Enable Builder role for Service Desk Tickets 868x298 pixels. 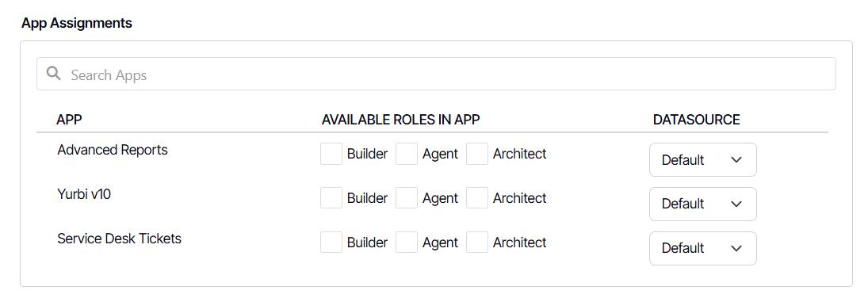pos(331,243)
